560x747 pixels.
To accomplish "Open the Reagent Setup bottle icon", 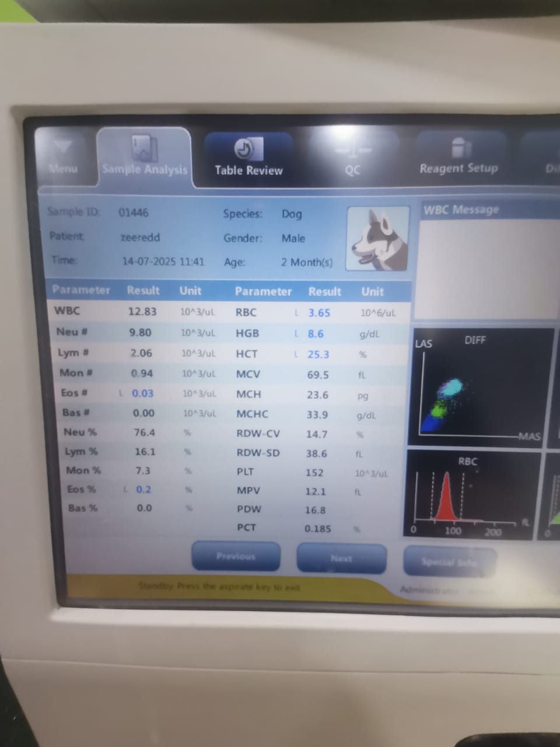I will (x=460, y=148).
